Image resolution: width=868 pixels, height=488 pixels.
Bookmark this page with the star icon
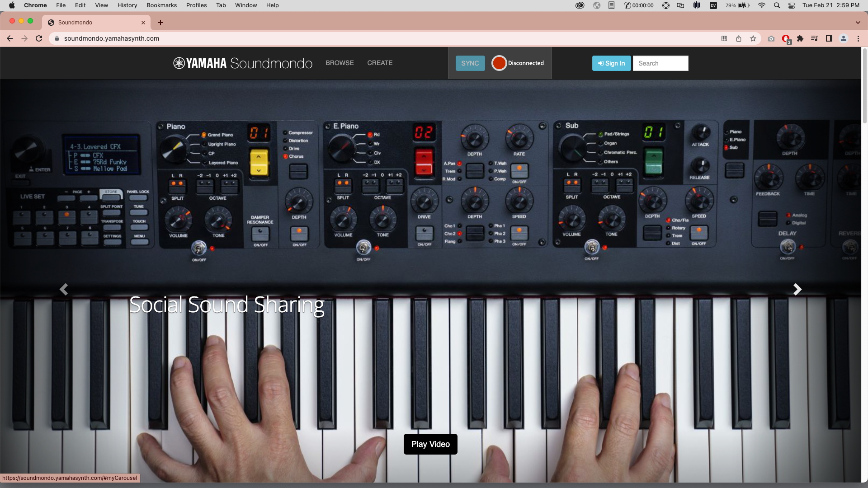(x=753, y=38)
